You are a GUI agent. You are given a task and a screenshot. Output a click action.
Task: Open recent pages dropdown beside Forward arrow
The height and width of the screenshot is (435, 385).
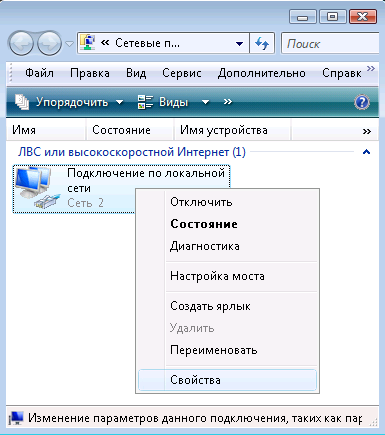click(69, 44)
